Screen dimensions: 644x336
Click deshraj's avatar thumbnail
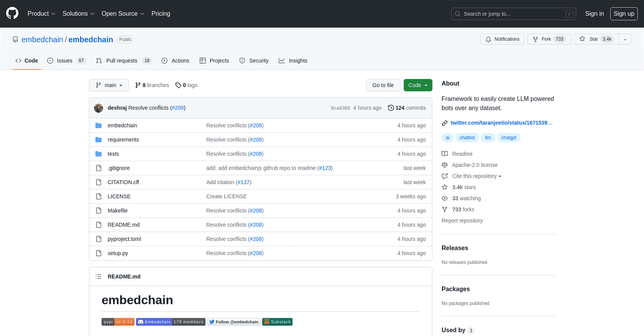pyautogui.click(x=99, y=108)
